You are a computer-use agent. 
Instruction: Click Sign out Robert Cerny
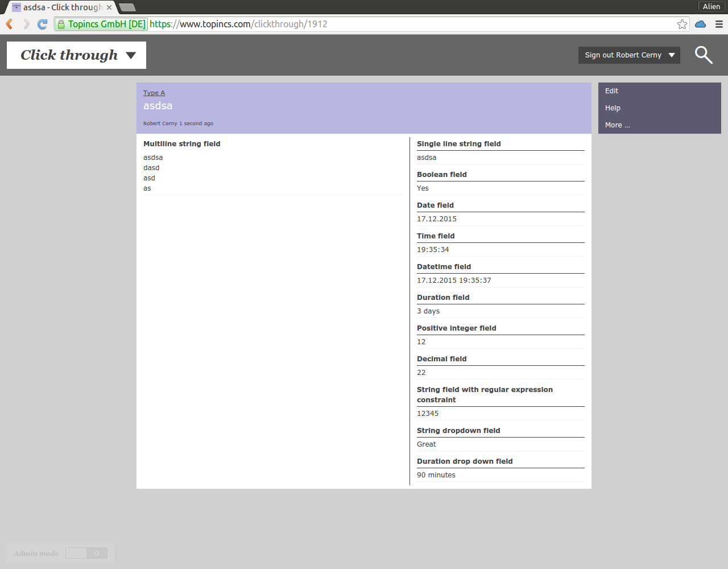click(x=623, y=55)
